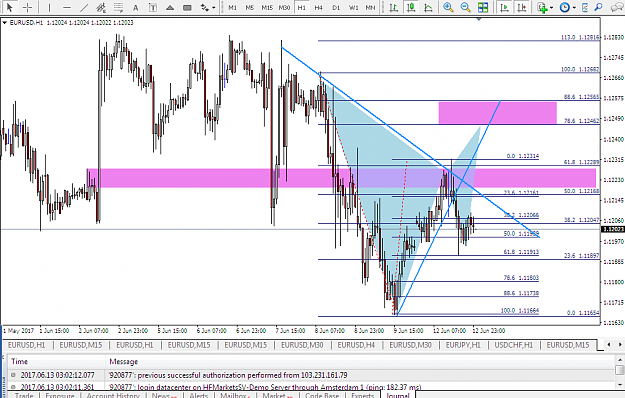
Task: Open the Alerts terminal tab
Action: [x=199, y=395]
